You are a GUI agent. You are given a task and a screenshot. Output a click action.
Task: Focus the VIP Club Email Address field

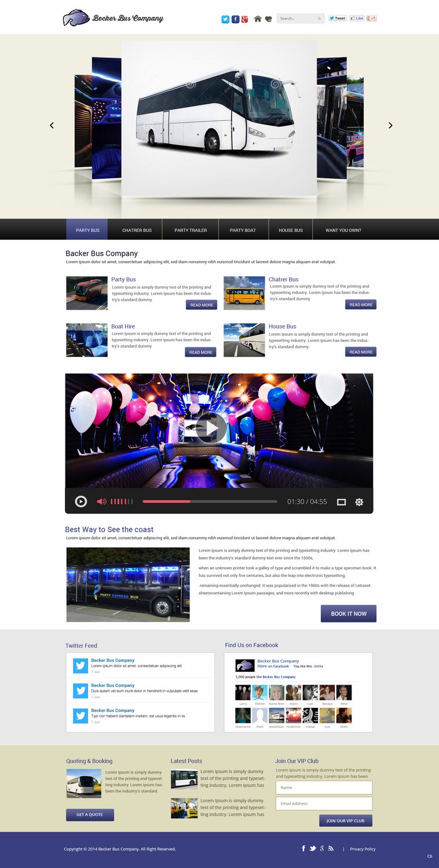(x=324, y=803)
